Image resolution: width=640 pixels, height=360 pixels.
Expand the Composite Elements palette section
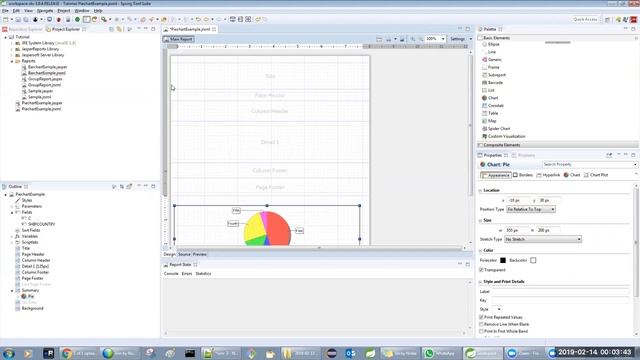tap(558, 145)
